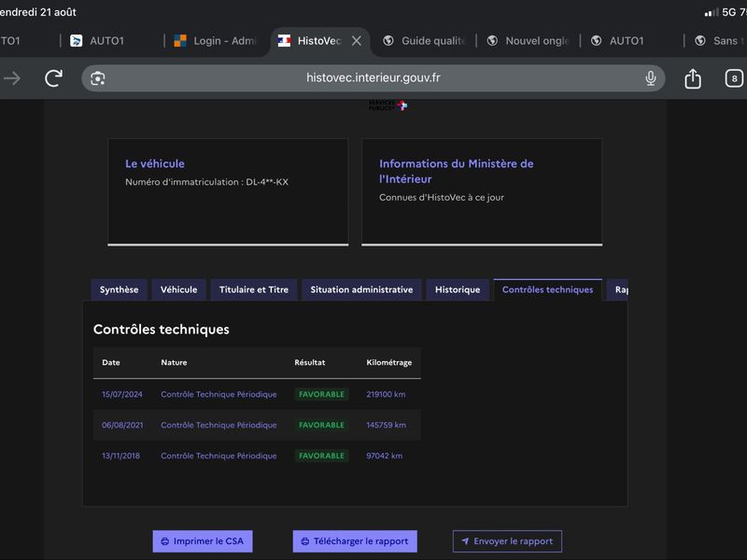Click the date 13/11/2018
This screenshot has height=560, width=747.
click(x=121, y=455)
